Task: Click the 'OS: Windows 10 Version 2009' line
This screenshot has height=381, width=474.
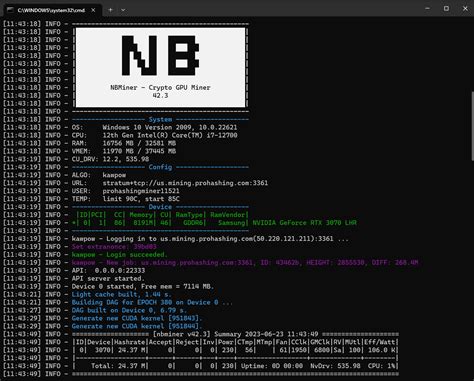Action: 154,127
